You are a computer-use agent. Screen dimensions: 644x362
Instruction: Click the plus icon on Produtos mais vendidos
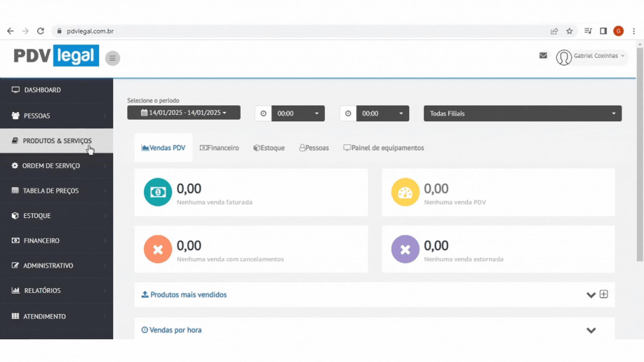coord(603,294)
